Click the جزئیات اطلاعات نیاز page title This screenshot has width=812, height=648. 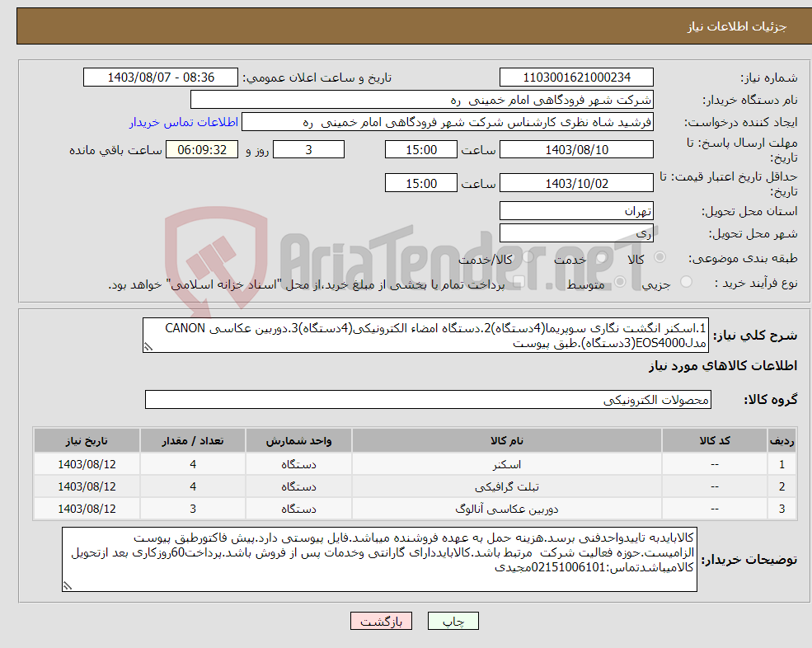click(737, 26)
